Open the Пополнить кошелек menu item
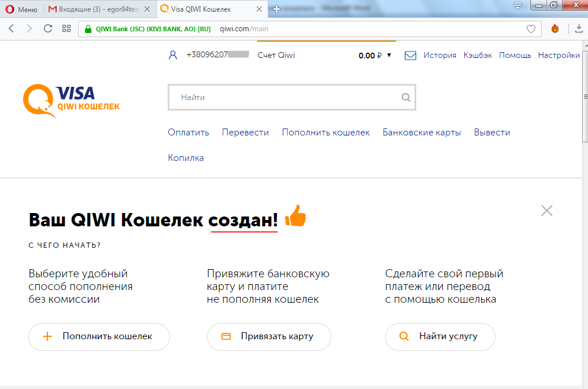The width and height of the screenshot is (588, 389). (x=326, y=133)
